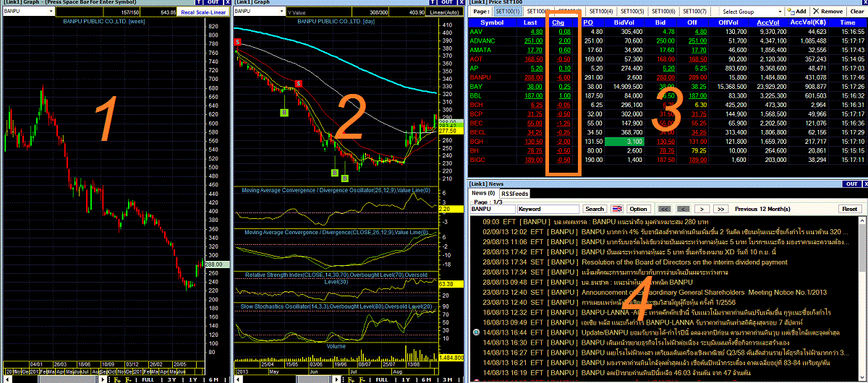Image resolution: width=868 pixels, height=383 pixels.
Task: Select AAV symbol row
Action: [x=476, y=33]
